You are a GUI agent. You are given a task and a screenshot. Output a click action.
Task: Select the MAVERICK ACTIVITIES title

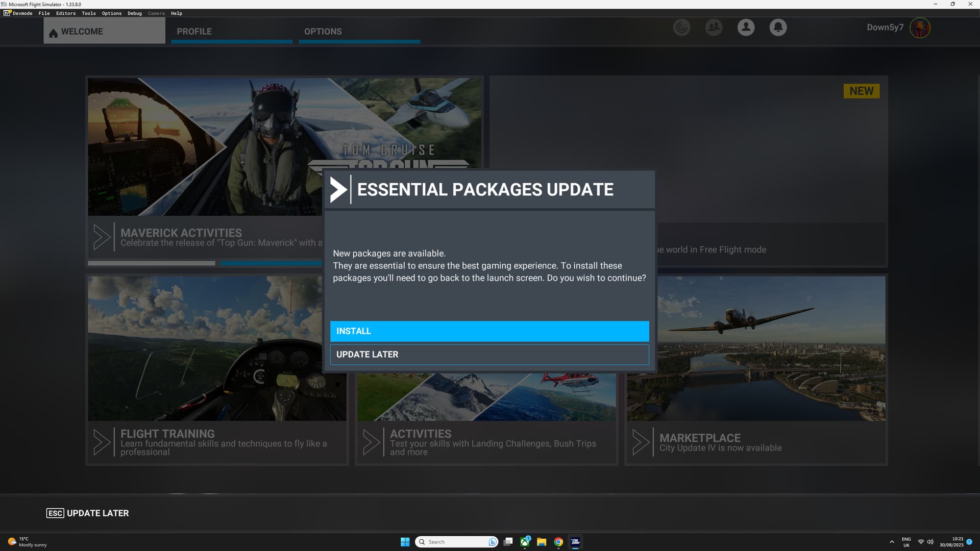(x=181, y=233)
